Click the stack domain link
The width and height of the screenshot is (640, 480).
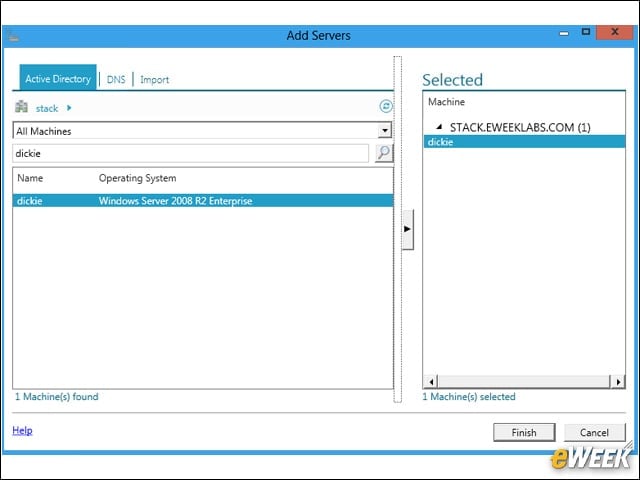pyautogui.click(x=47, y=108)
